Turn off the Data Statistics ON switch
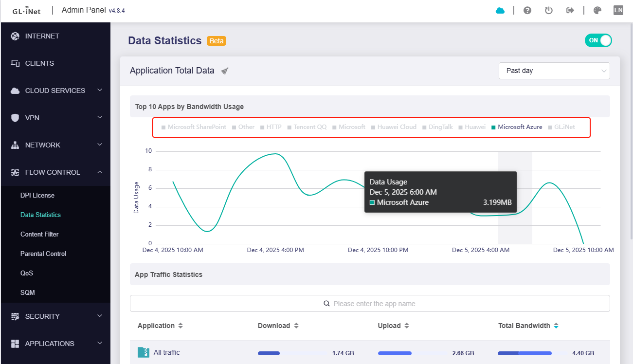 (598, 40)
